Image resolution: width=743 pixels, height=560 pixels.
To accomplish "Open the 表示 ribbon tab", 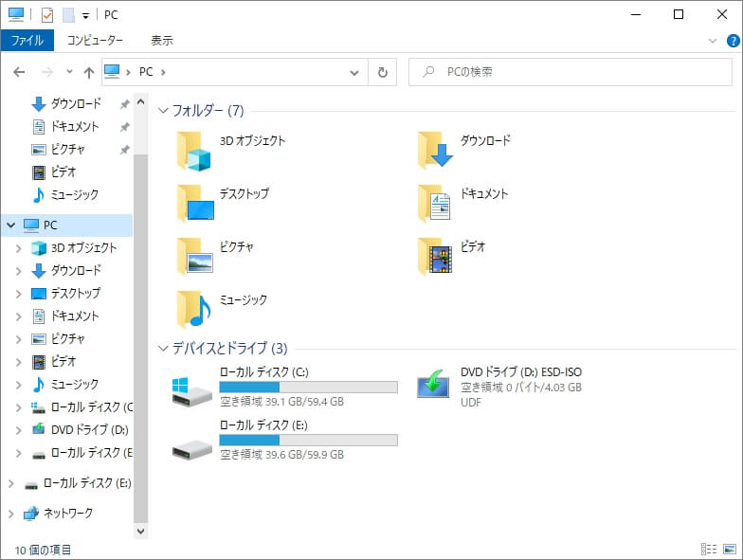I will tap(161, 40).
